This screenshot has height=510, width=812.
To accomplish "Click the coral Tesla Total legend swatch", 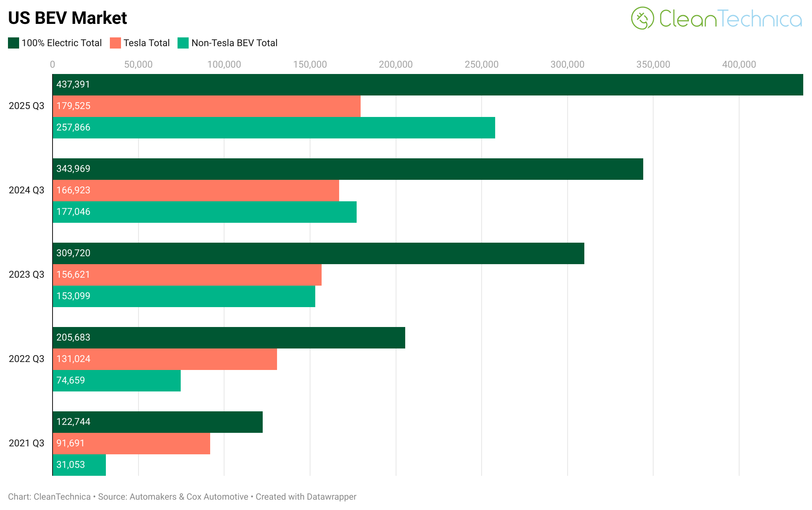I will coord(115,43).
